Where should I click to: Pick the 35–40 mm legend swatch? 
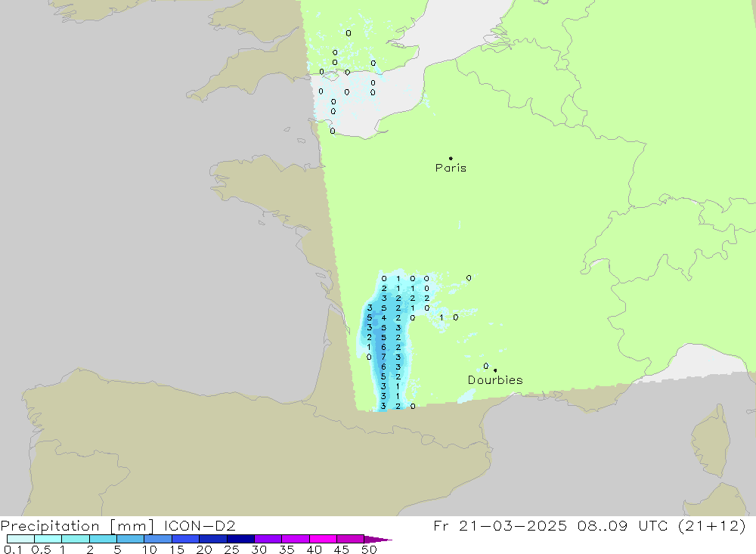tap(295, 539)
